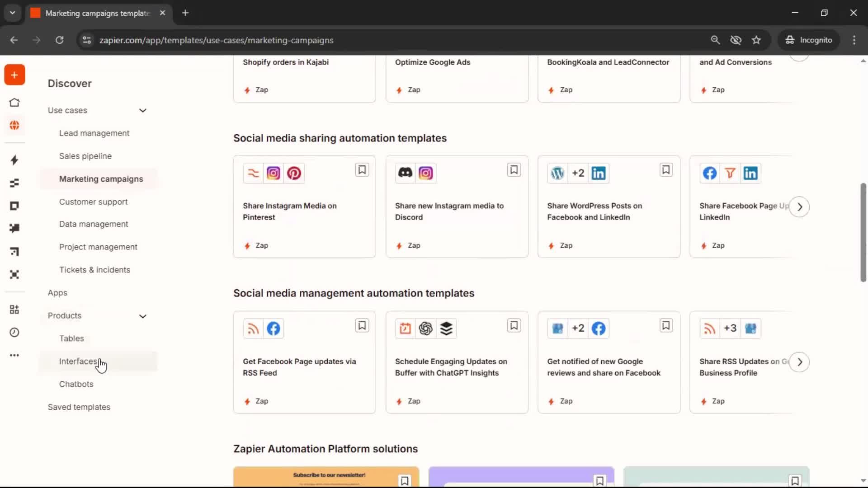
Task: Open the tab search dropdown arrow
Action: pyautogui.click(x=13, y=13)
